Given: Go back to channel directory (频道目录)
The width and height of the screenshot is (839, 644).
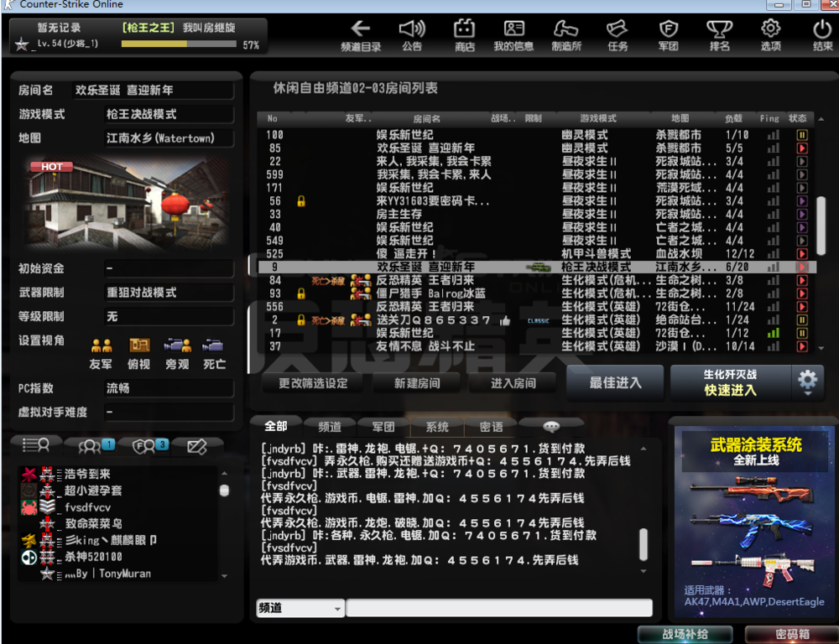Looking at the screenshot, I should [x=361, y=35].
